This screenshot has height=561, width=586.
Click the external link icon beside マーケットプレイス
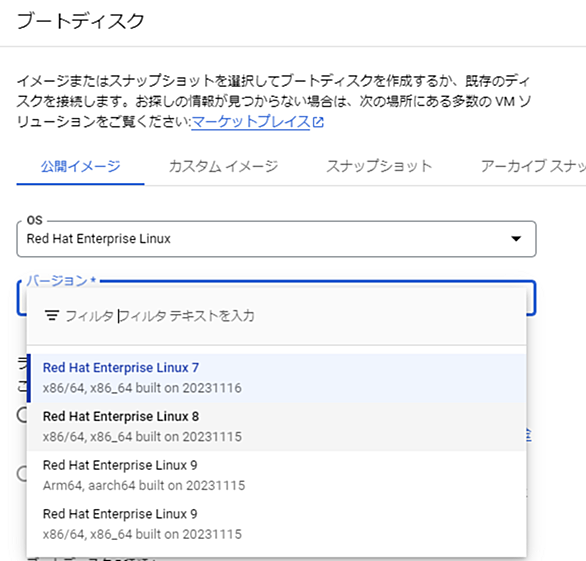tap(318, 122)
